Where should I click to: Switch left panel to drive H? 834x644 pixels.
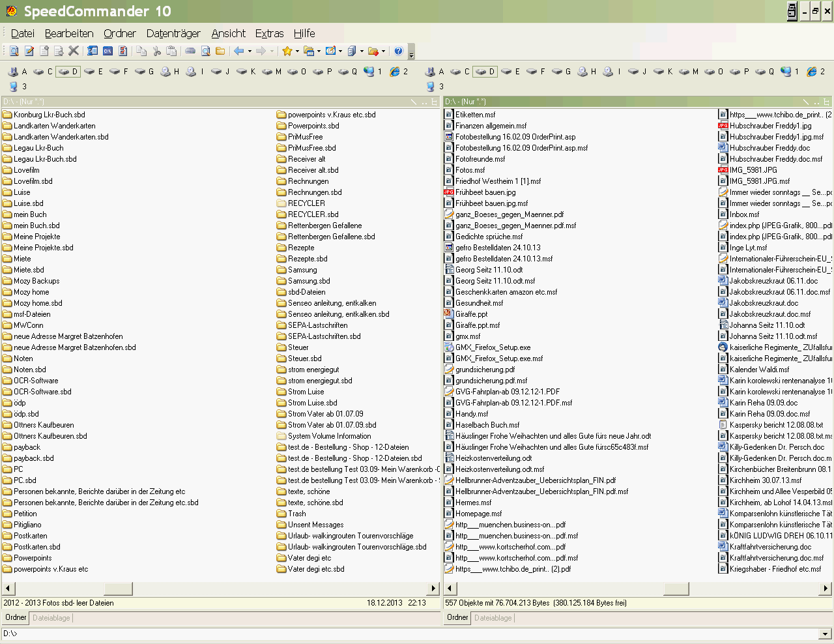[x=169, y=72]
